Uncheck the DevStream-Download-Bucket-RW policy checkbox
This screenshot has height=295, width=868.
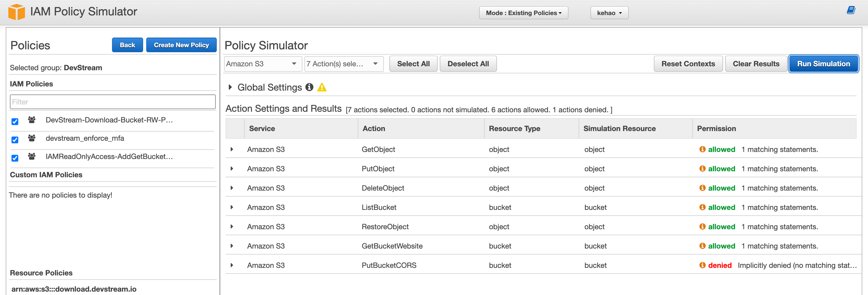15,122
